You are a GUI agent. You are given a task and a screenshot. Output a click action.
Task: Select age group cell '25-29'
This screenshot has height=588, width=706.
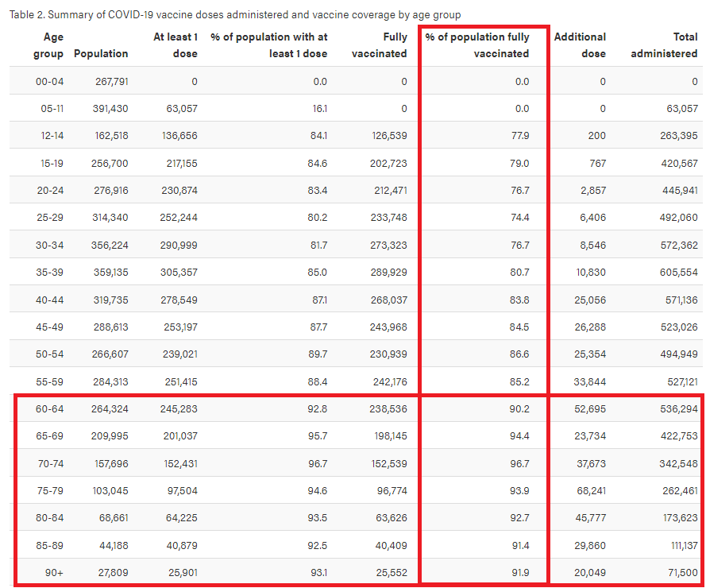click(x=50, y=217)
